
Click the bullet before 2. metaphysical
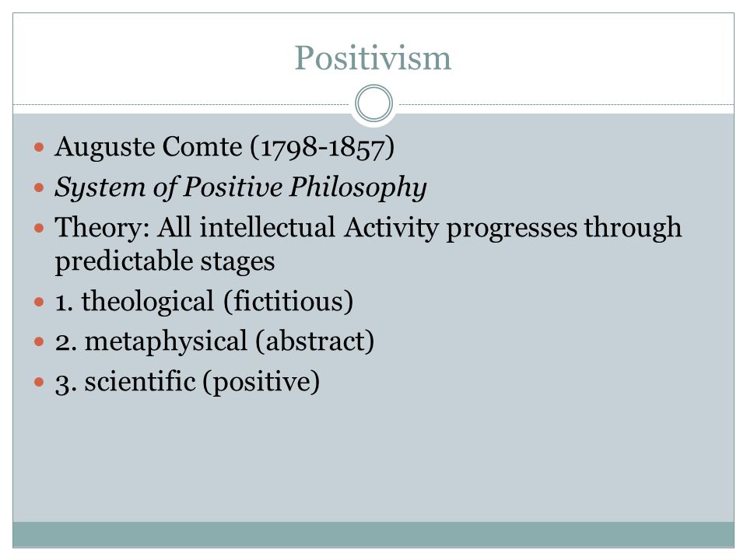click(39, 342)
